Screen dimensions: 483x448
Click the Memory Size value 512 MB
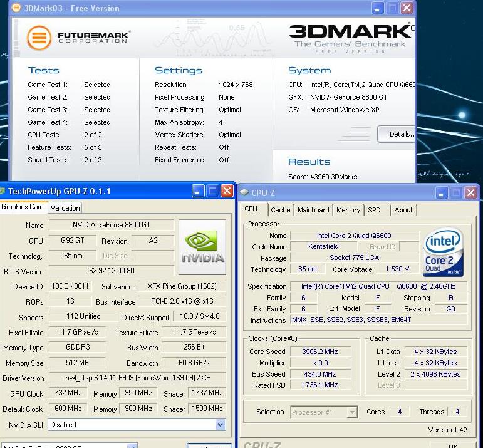tap(77, 363)
